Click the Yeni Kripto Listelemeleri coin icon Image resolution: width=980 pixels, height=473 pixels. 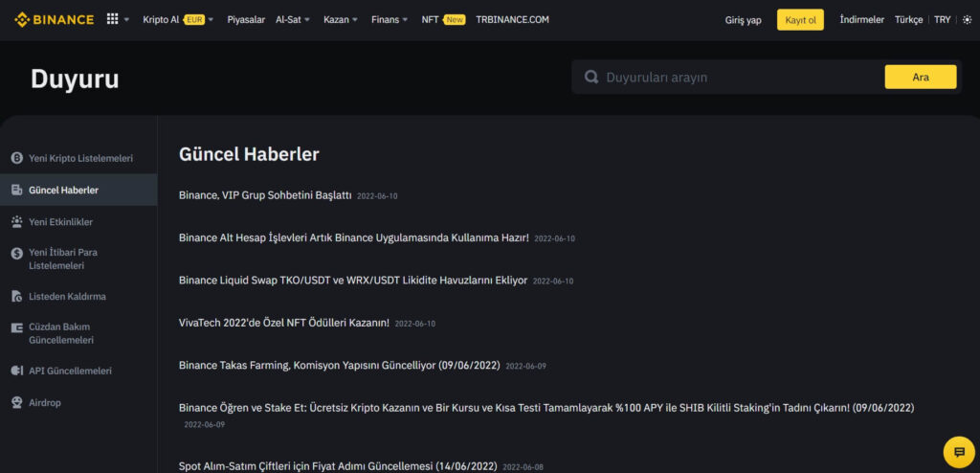pos(17,158)
